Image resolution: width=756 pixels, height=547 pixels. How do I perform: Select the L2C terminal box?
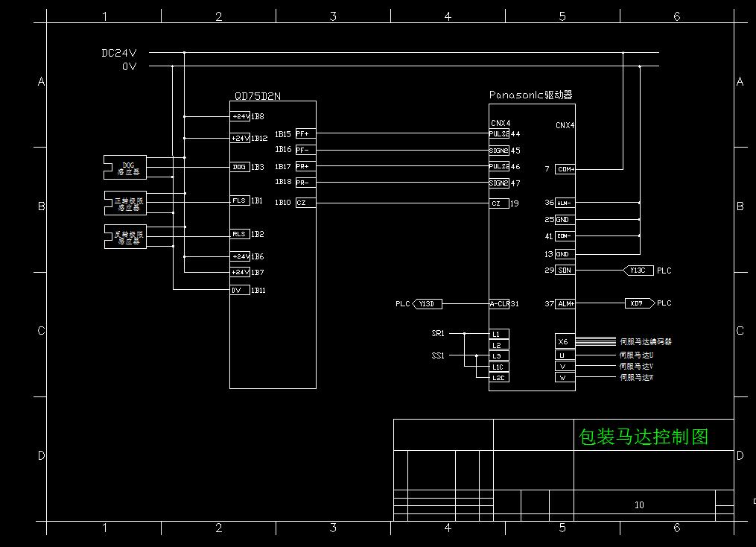(500, 378)
